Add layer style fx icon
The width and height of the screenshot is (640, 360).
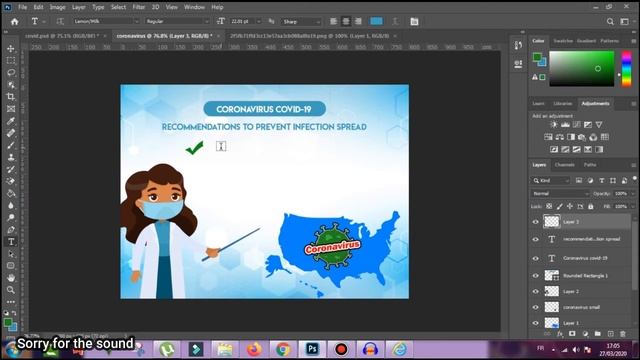(x=560, y=334)
